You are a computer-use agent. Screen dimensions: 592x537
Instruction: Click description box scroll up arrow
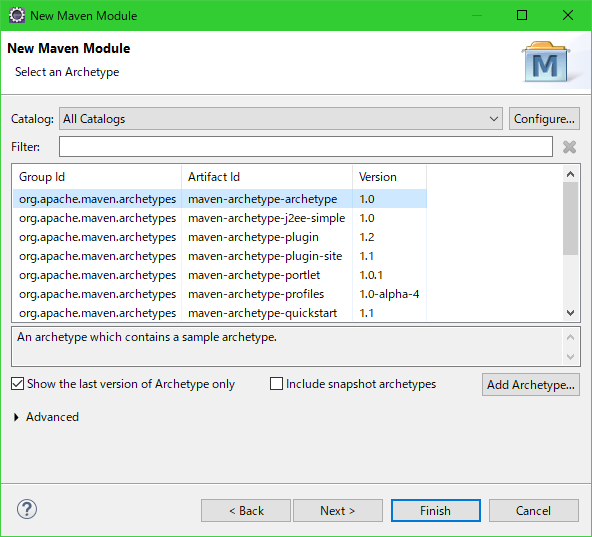pos(570,337)
